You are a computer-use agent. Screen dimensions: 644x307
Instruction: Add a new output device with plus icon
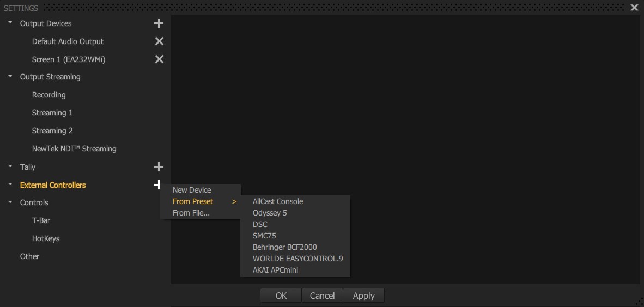[159, 23]
